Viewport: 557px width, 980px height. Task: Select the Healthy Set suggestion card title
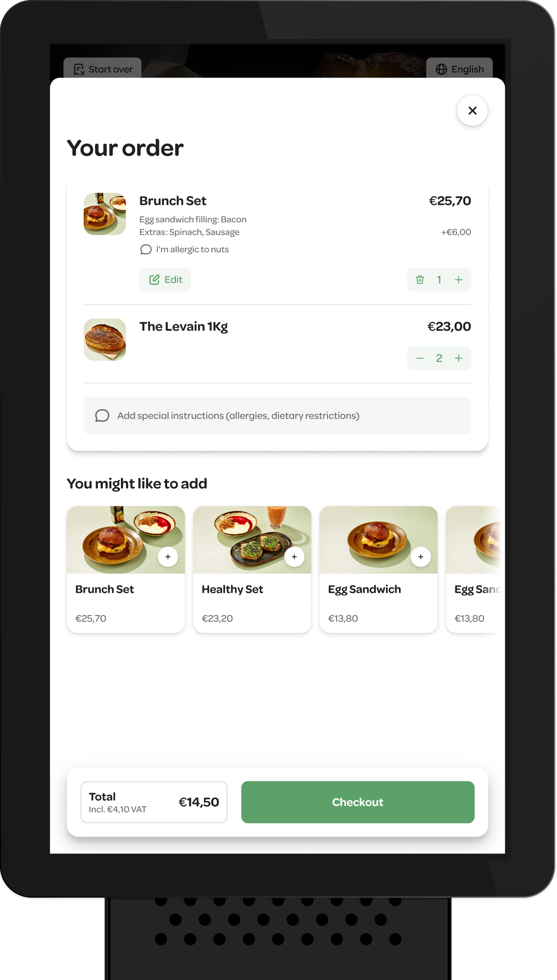coord(232,589)
